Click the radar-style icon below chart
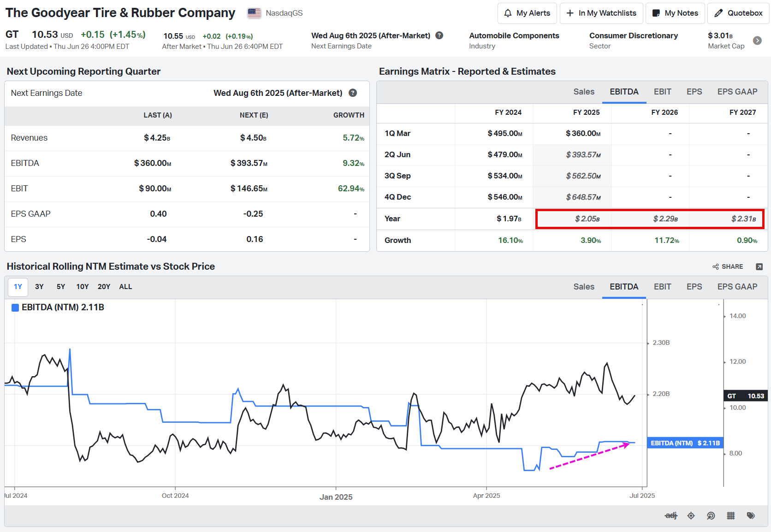 [x=711, y=515]
